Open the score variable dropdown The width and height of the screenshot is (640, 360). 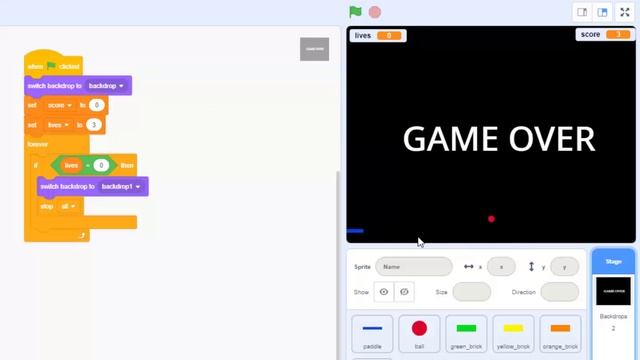click(60, 105)
